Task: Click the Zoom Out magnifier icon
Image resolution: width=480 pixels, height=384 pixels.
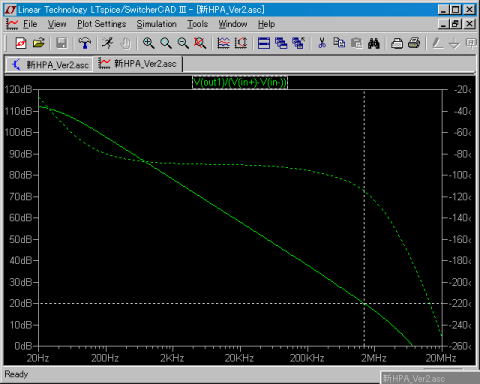Action: pos(183,43)
